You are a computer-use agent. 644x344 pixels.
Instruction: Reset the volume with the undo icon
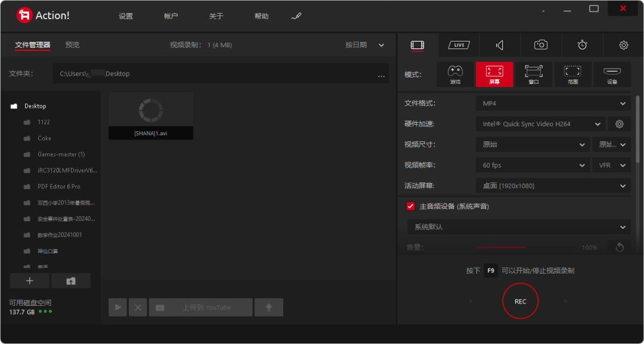pos(620,247)
